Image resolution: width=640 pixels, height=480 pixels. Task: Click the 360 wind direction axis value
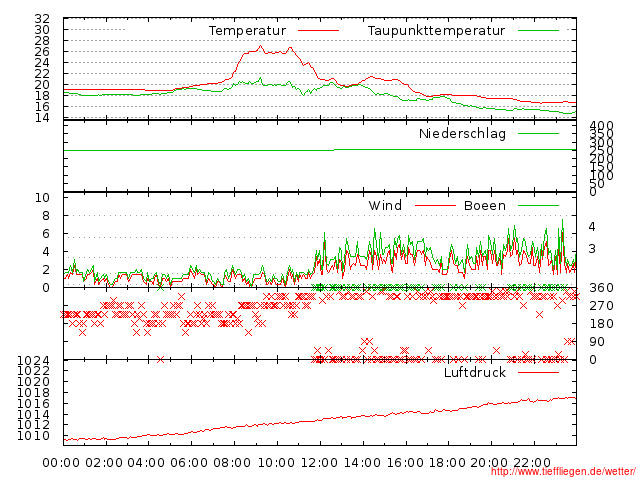(x=602, y=288)
